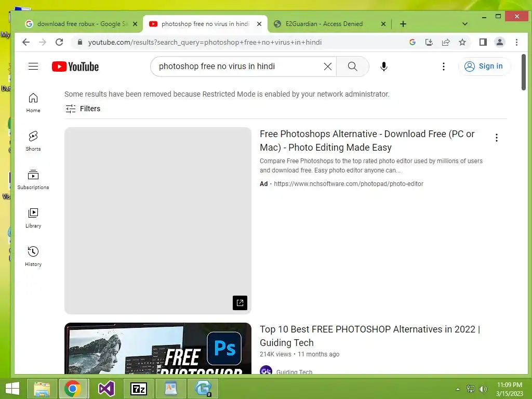
Task: Open Free Photoshops Alternative ad title
Action: point(367,140)
